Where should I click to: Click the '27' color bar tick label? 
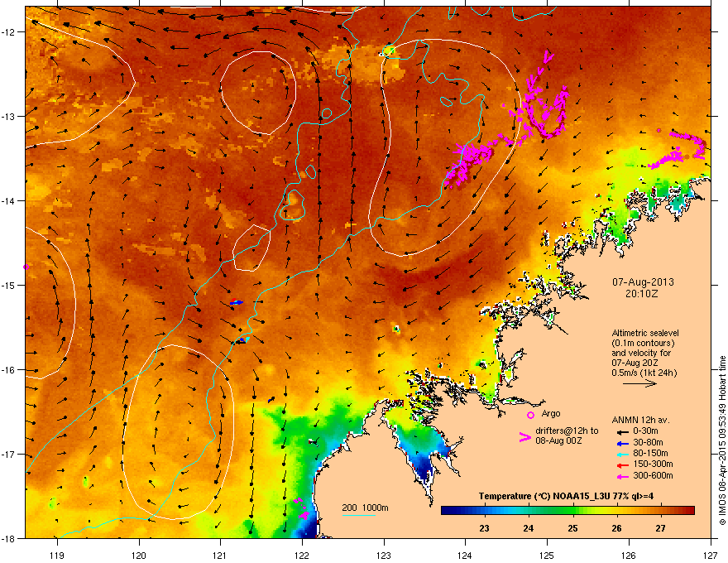point(661,528)
